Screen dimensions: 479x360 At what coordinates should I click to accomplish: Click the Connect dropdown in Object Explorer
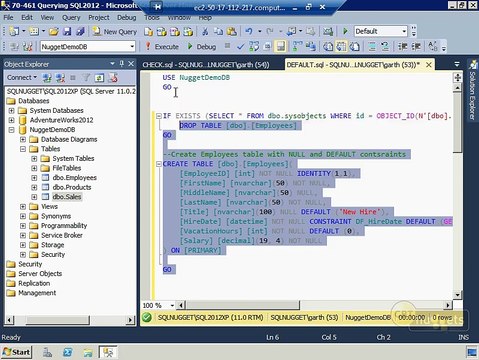(22, 78)
